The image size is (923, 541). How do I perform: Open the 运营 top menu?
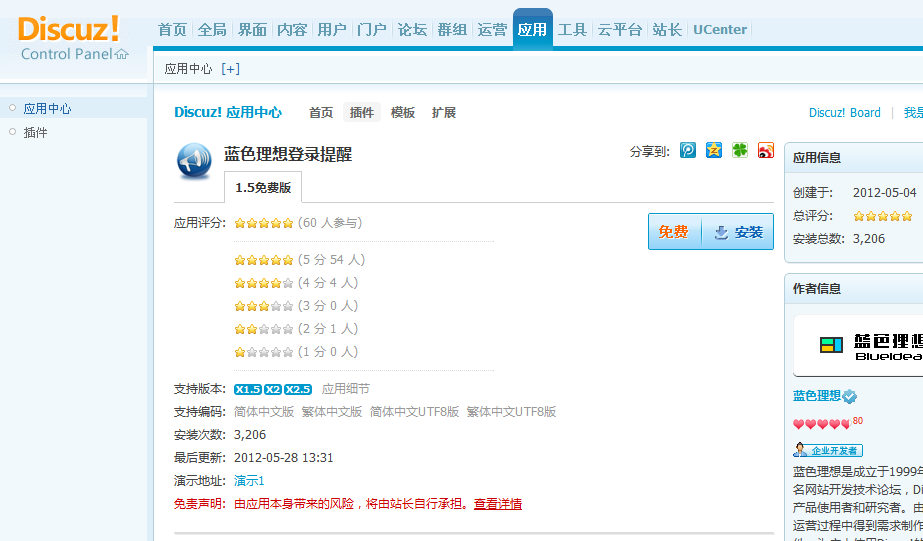click(x=492, y=29)
